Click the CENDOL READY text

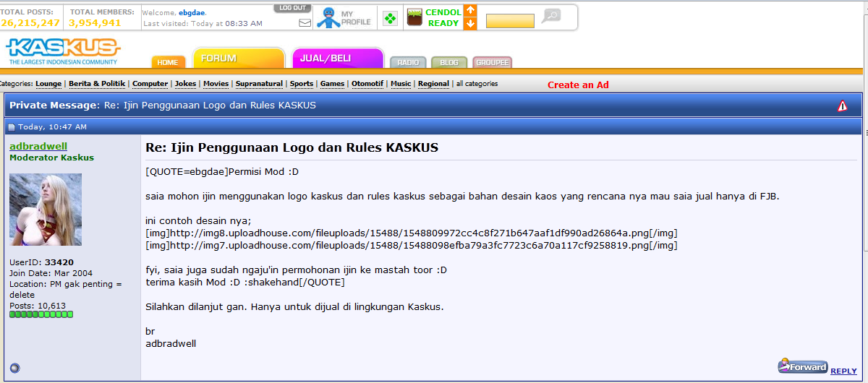(443, 17)
